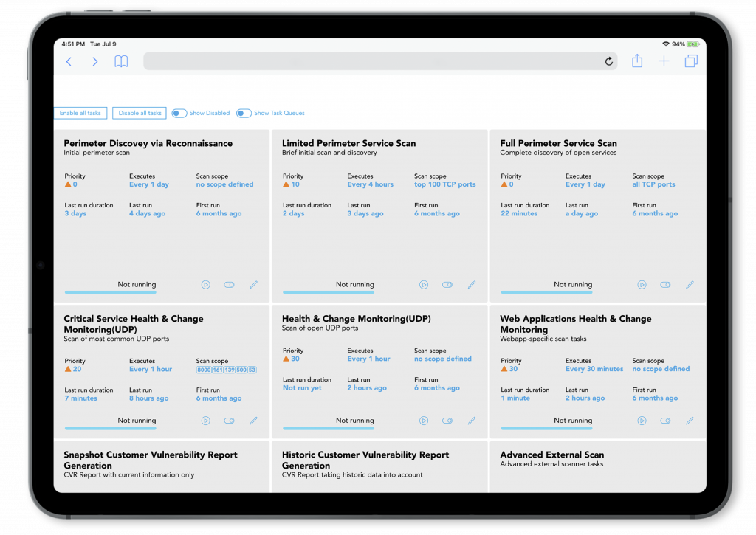This screenshot has width=756, height=535.
Task: Disable Full Perimeter Service Scan via switch
Action: [665, 285]
